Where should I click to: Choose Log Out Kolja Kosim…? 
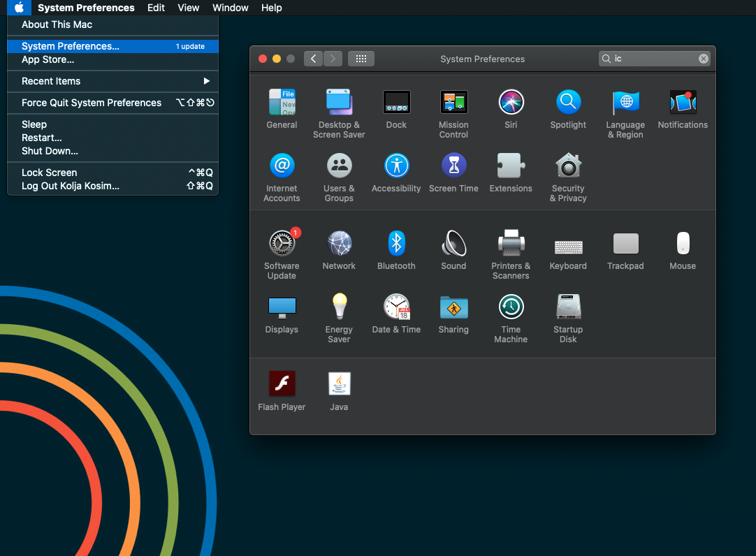[112, 186]
